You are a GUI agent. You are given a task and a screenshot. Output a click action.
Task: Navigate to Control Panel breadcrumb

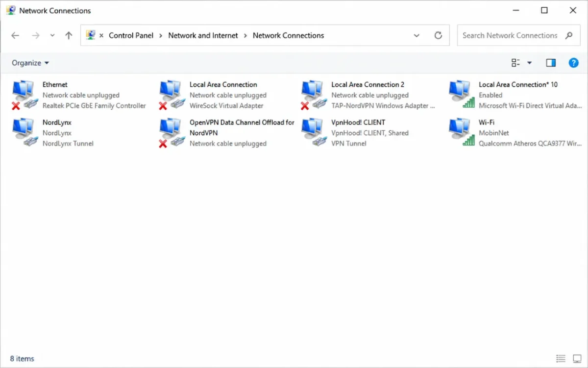coord(131,35)
